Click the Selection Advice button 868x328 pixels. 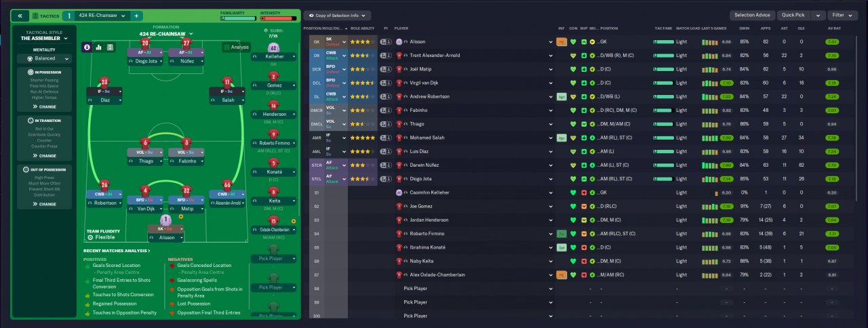752,15
